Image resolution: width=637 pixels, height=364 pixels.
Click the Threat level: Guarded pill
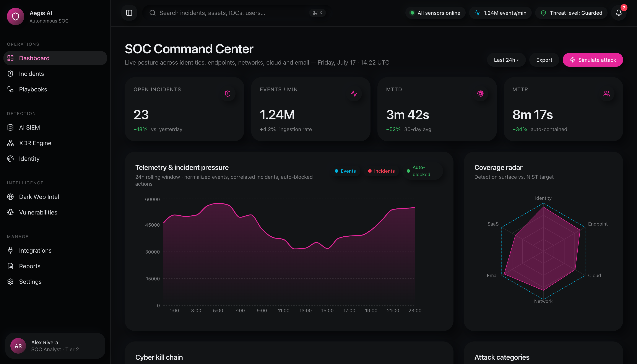pos(571,13)
